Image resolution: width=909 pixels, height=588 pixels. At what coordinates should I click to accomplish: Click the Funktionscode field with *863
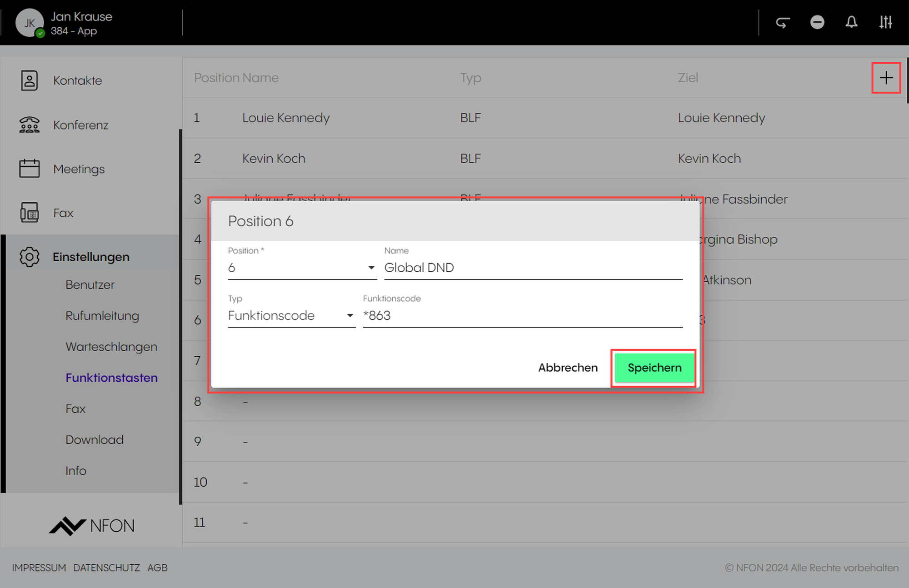tap(522, 315)
